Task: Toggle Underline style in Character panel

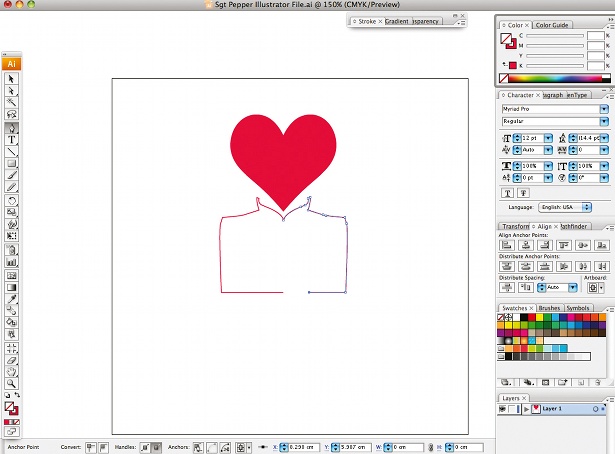Action: click(x=507, y=193)
